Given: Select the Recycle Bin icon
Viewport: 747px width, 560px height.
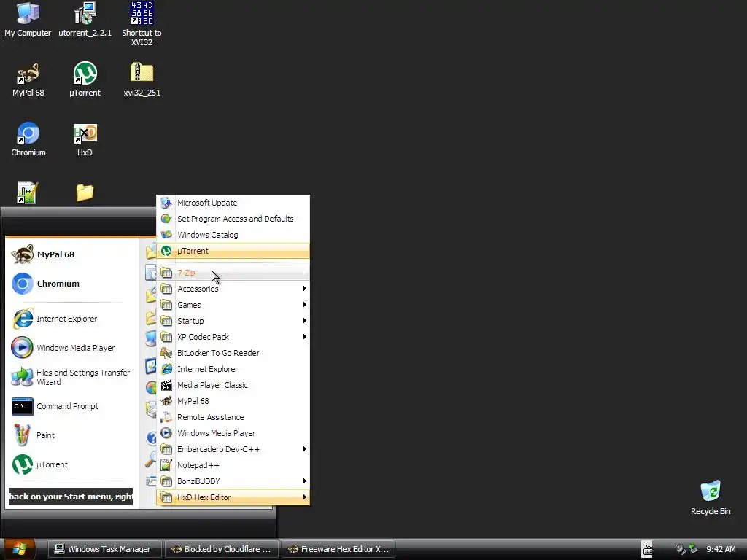Looking at the screenshot, I should point(711,497).
